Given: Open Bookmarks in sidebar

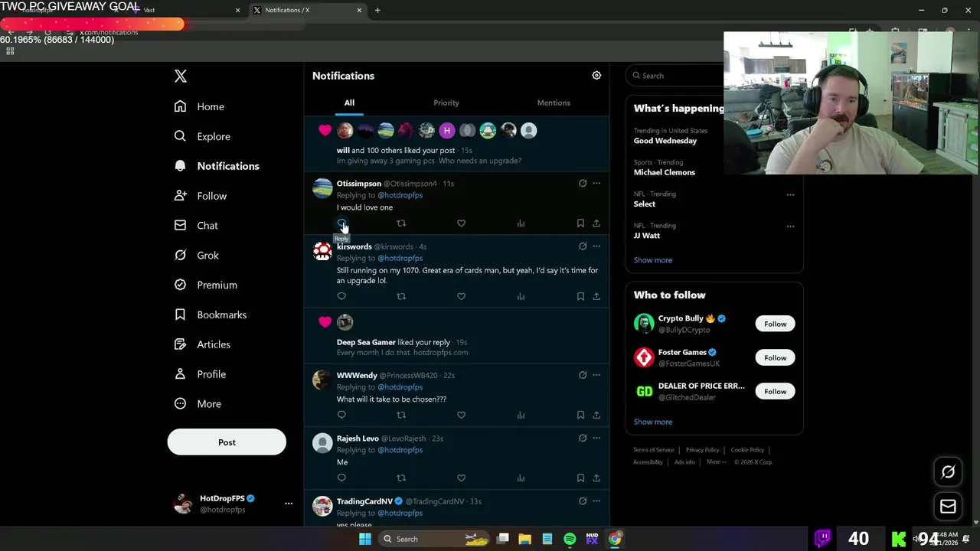Looking at the screenshot, I should (211, 315).
